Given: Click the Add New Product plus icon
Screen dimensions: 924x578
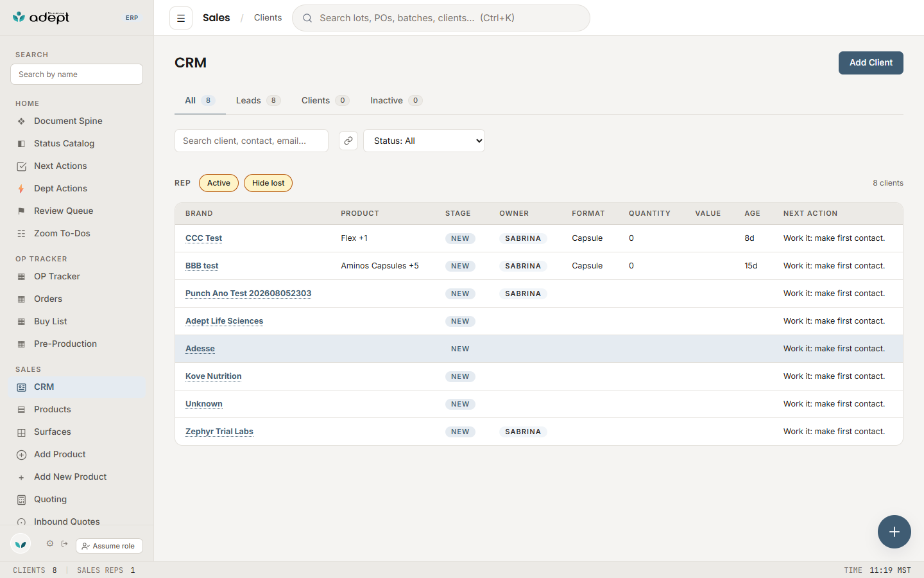Looking at the screenshot, I should pyautogui.click(x=21, y=477).
